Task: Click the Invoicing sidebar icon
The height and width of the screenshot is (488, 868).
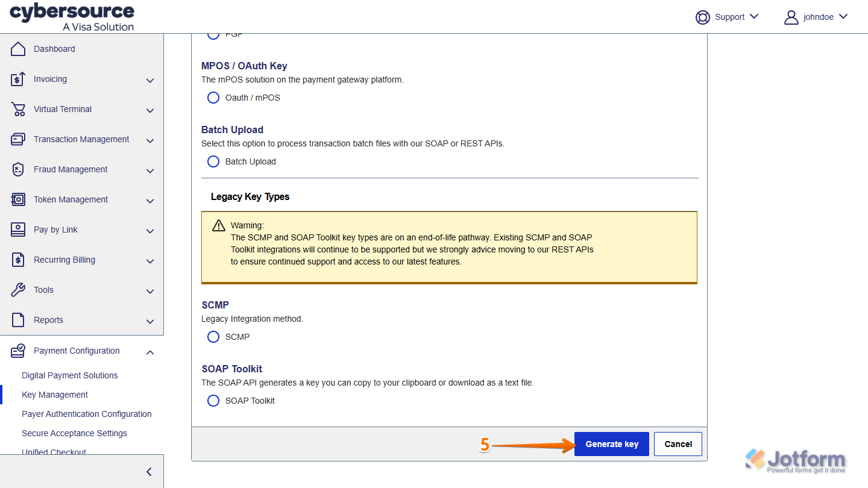Action: click(x=18, y=79)
